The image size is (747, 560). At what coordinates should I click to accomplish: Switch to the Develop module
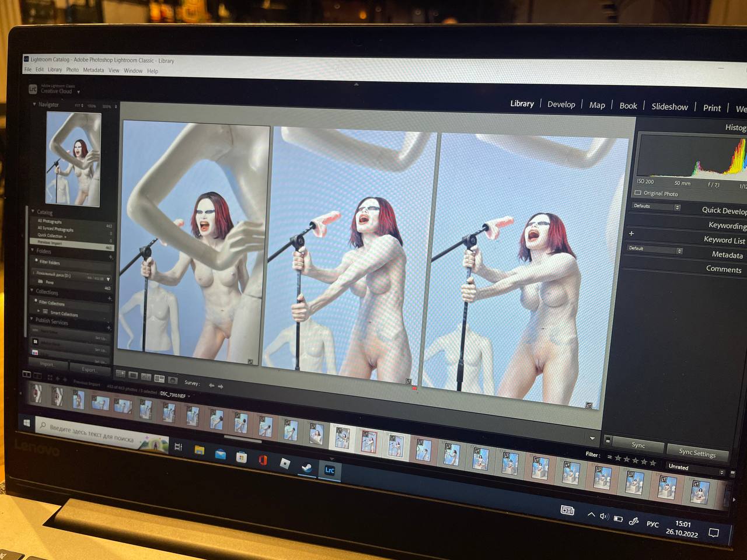pyautogui.click(x=561, y=104)
